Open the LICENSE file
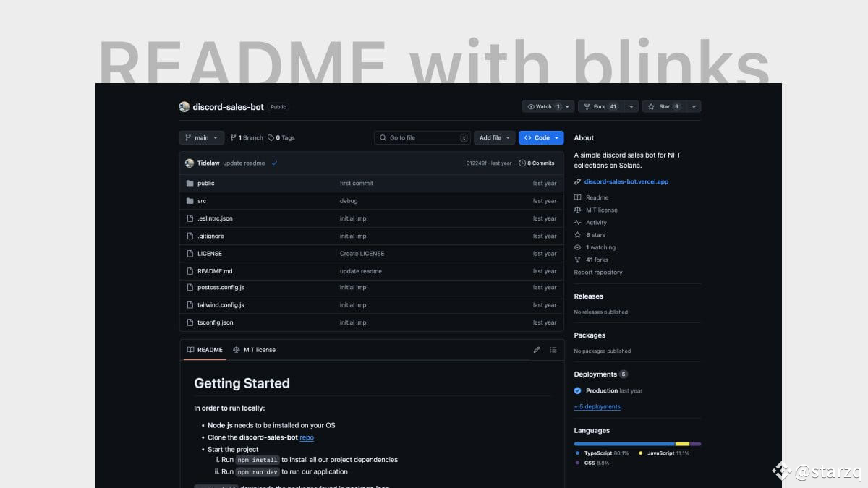The height and width of the screenshot is (488, 868). pyautogui.click(x=209, y=253)
